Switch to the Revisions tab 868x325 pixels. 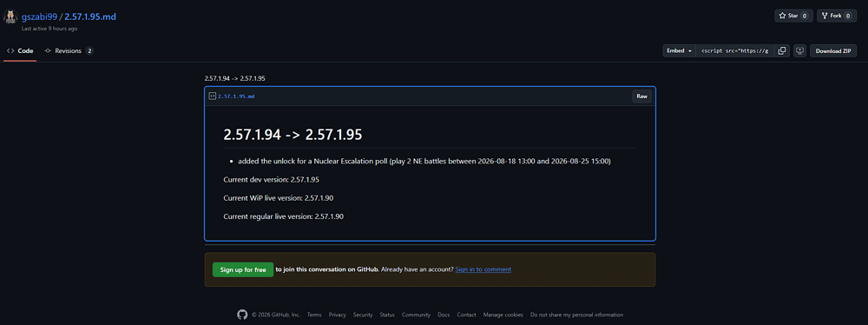[x=69, y=51]
